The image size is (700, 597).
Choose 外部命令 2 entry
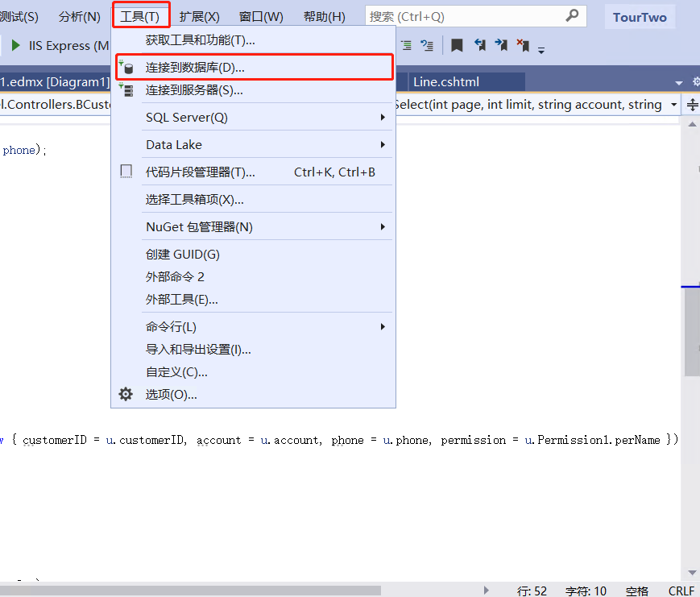point(253,277)
